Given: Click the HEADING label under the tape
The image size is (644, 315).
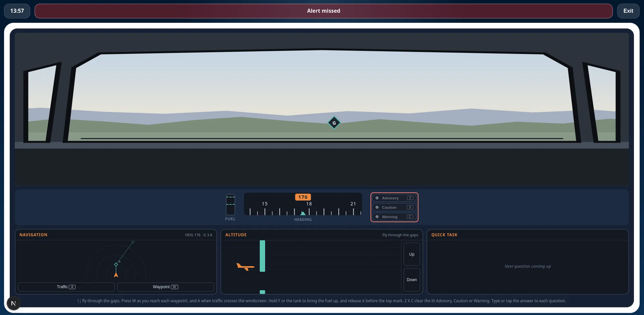Looking at the screenshot, I should (x=303, y=219).
